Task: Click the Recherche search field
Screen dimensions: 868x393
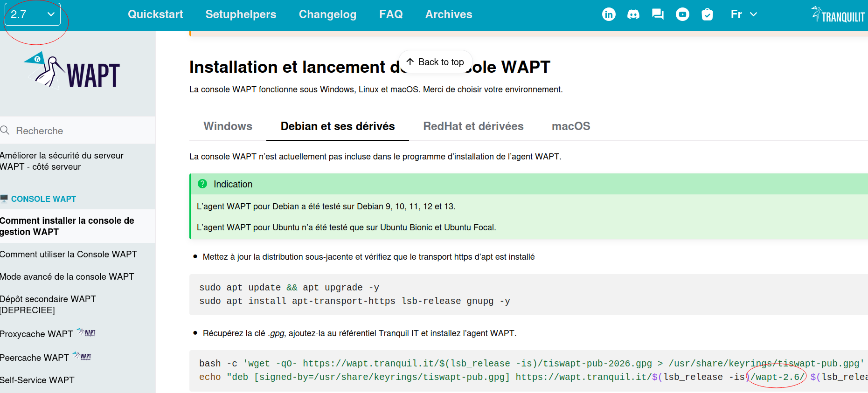Action: (77, 131)
